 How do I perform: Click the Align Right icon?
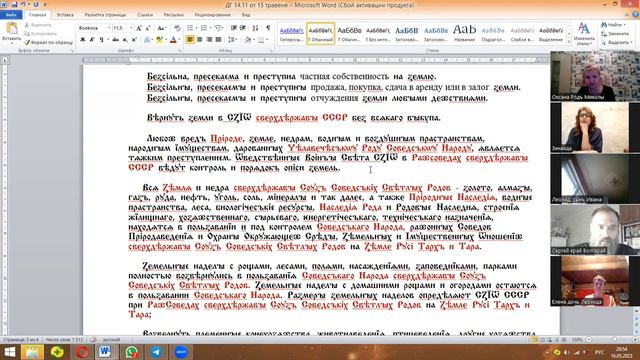pos(209,40)
